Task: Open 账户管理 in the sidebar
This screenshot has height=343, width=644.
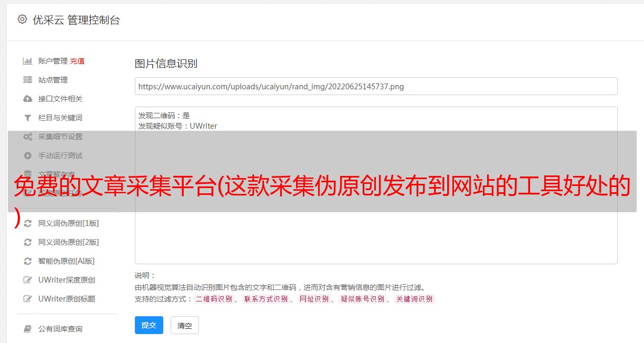Action: click(x=52, y=61)
